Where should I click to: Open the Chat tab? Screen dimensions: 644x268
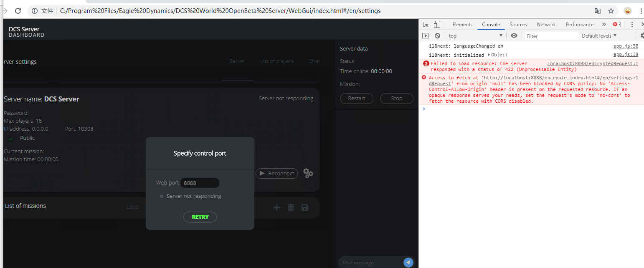(x=314, y=61)
